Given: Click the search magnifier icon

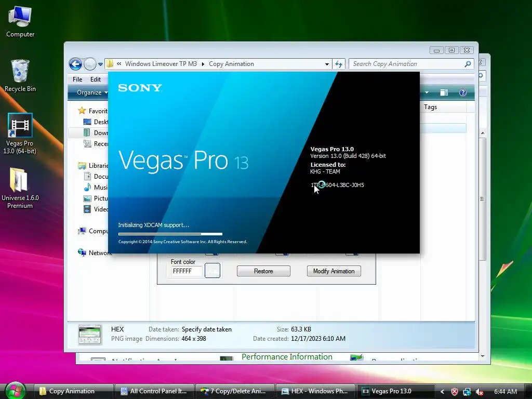Looking at the screenshot, I should (x=468, y=64).
